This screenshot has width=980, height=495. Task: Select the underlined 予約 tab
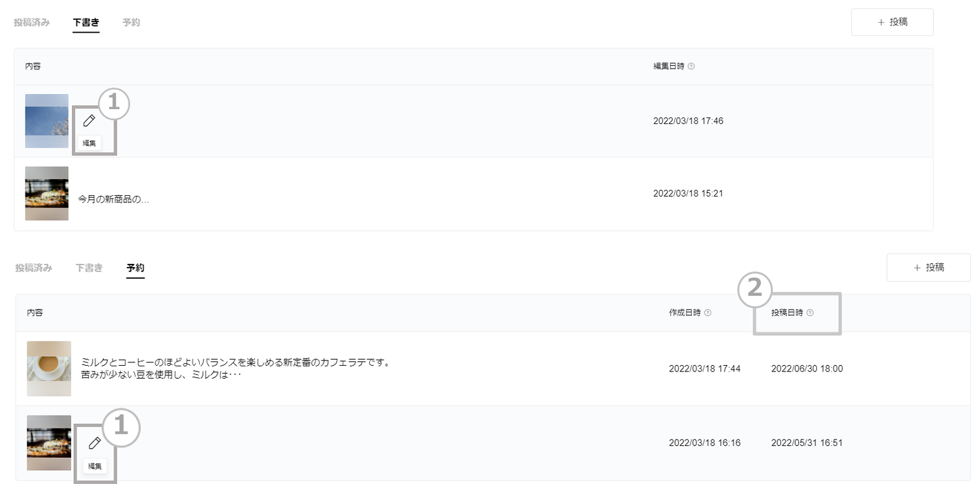coord(135,268)
